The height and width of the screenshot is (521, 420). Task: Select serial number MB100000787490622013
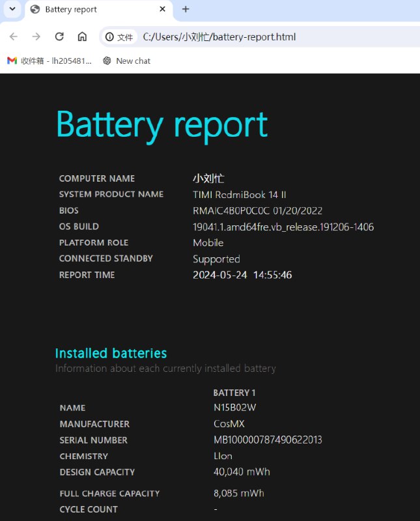268,440
